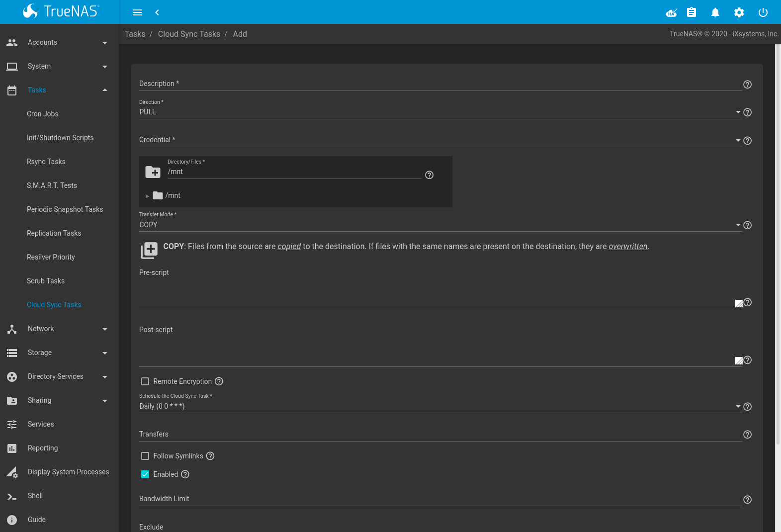Click the page vertical scrollbar

[x=778, y=244]
